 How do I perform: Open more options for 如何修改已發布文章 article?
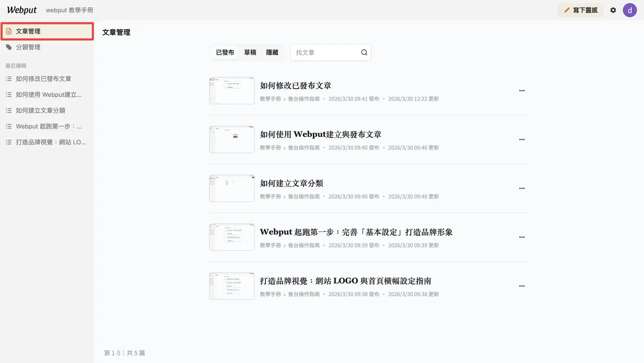[x=522, y=91]
